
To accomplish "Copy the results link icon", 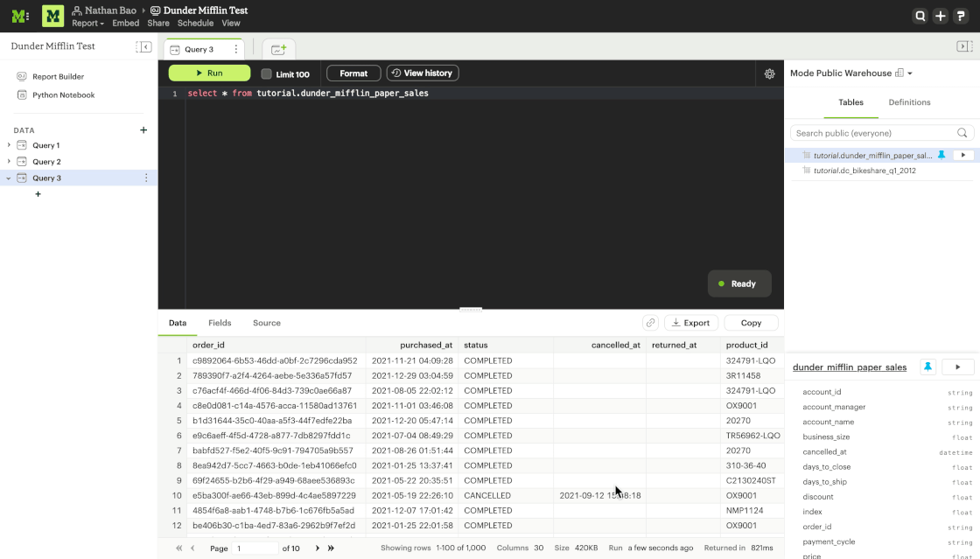I will [651, 323].
